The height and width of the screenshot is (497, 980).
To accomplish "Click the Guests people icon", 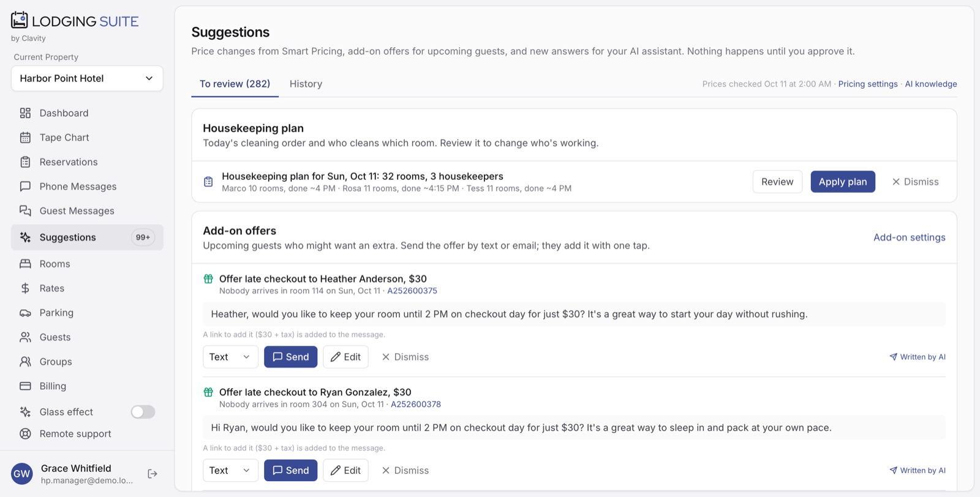I will pos(25,337).
